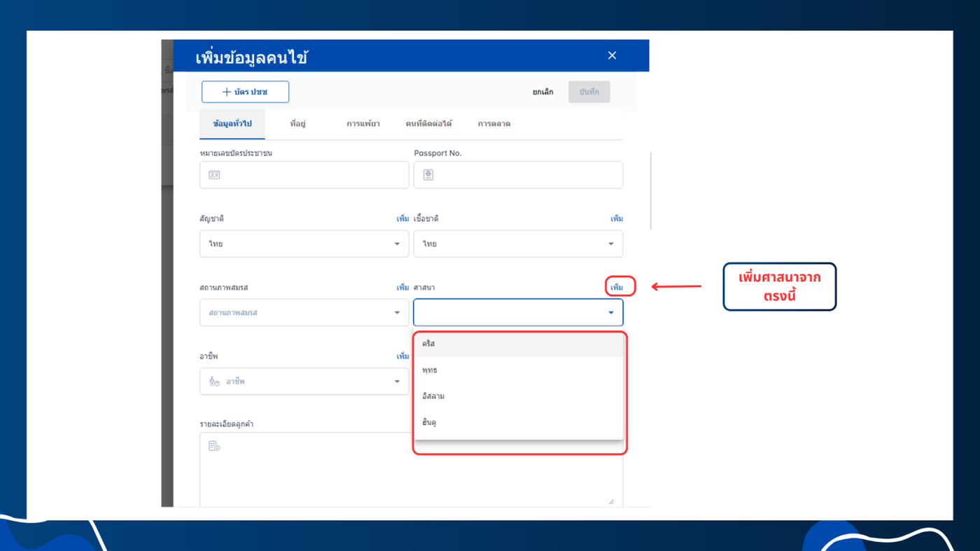This screenshot has height=551, width=980.
Task: Click the + บัตร ปชช button
Action: [x=245, y=92]
